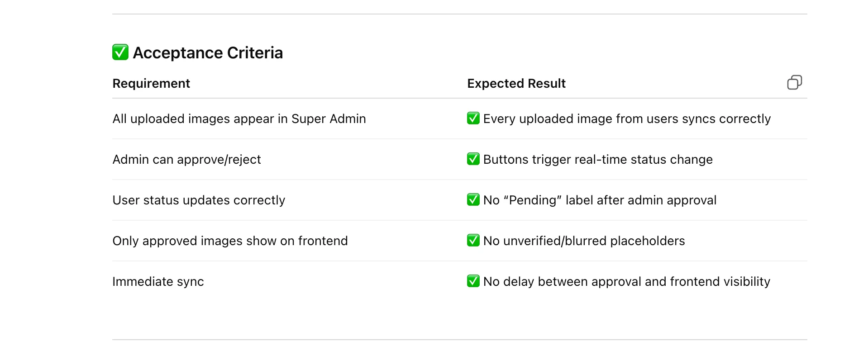Click checkmark before "No delay between approval"
This screenshot has height=341, width=868.
[x=473, y=281]
